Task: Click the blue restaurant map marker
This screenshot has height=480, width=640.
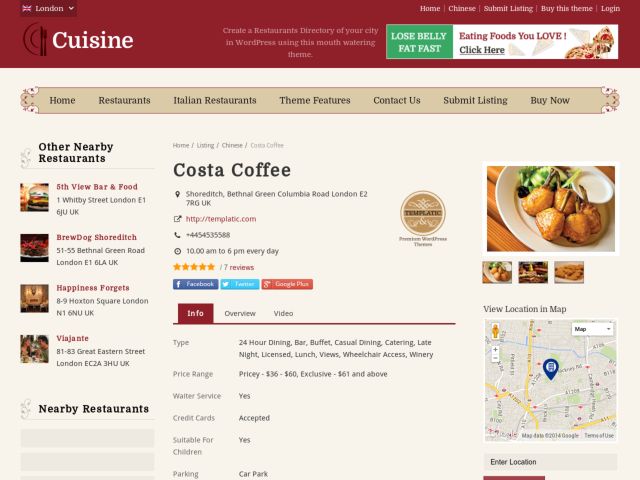Action: click(551, 369)
